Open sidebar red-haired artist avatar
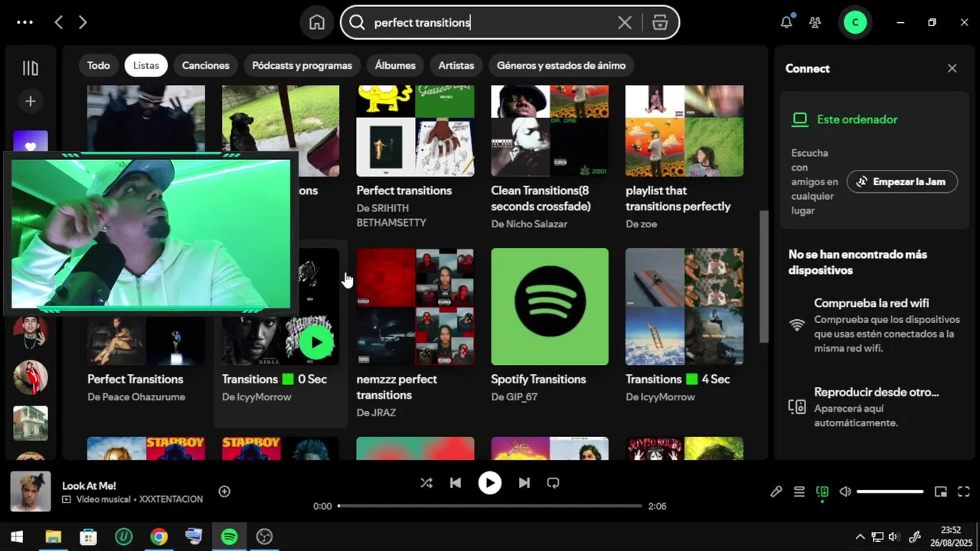Viewport: 980px width, 551px height. (31, 377)
